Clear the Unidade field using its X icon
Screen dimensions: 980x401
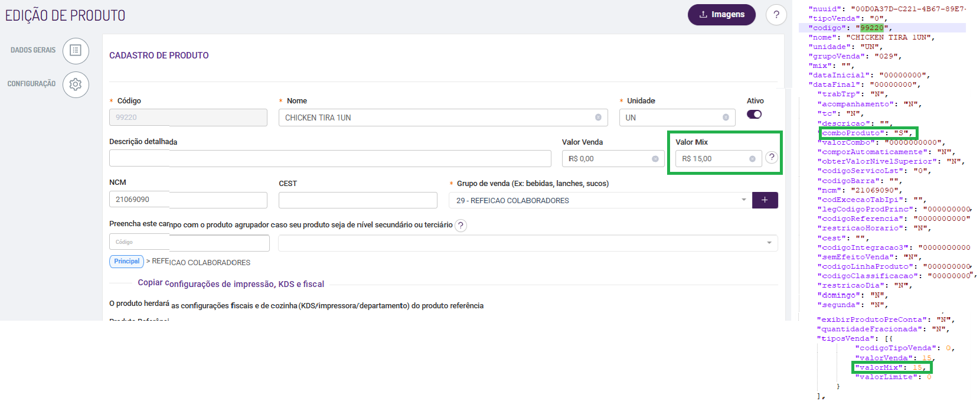coord(726,118)
